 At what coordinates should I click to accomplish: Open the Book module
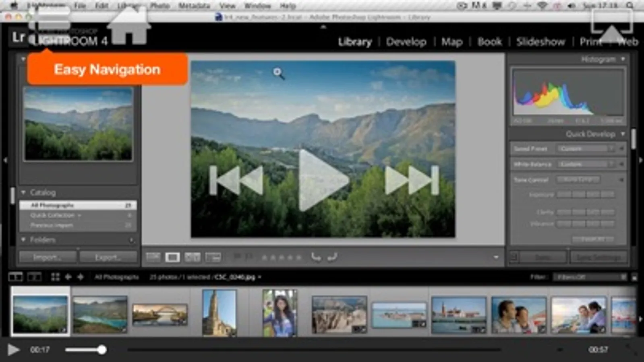coord(490,42)
